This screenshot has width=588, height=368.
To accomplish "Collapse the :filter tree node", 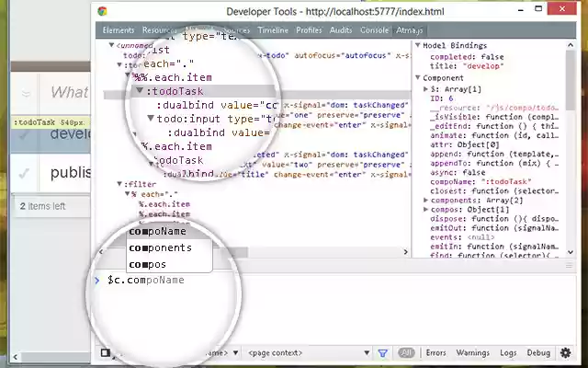I will coord(119,184).
